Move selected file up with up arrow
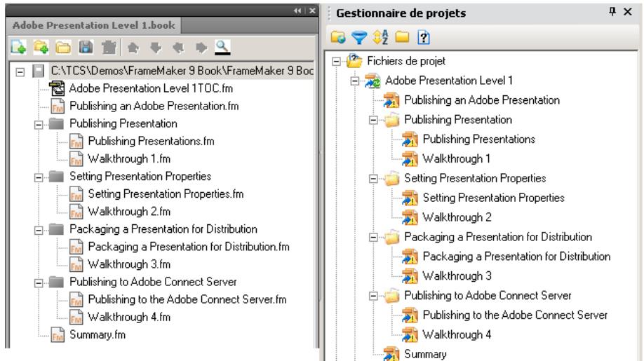The height and width of the screenshot is (361, 644). [133, 48]
